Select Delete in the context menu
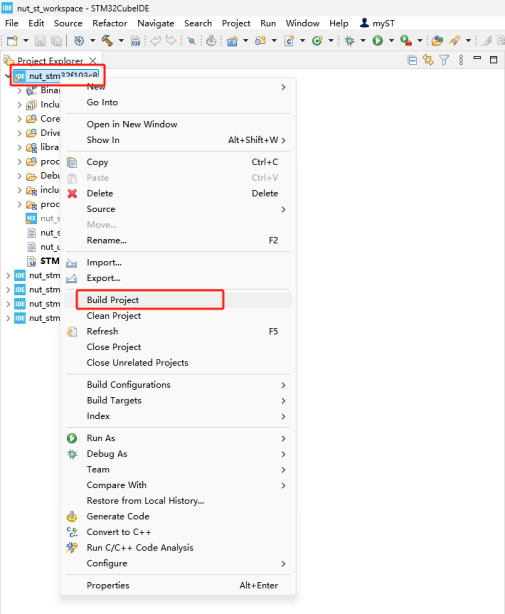Screen dimensions: 505x614 (x=178, y=193)
